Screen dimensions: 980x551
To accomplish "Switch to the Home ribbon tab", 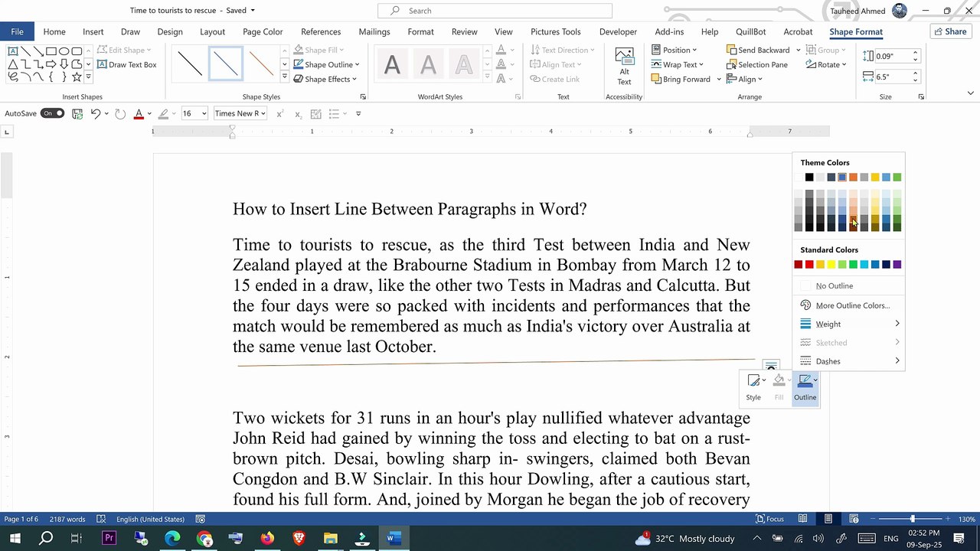I will (54, 31).
